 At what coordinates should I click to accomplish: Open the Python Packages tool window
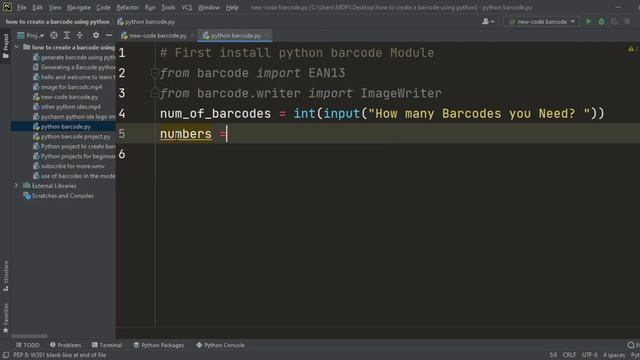point(159,345)
